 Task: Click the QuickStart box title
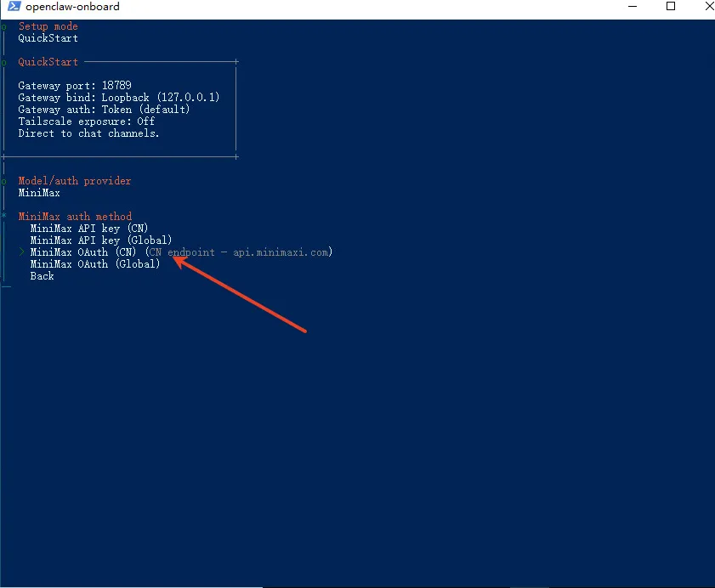click(48, 62)
